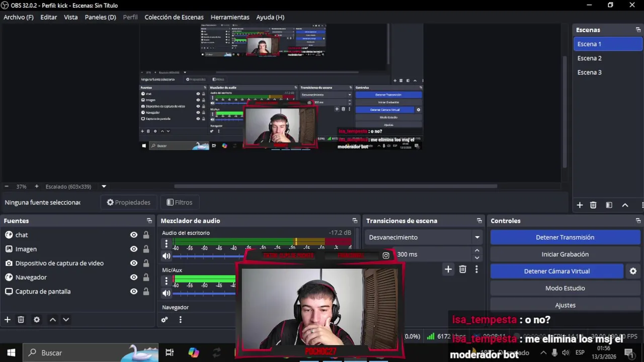Pop out the Mezclador de audio dock

355,221
